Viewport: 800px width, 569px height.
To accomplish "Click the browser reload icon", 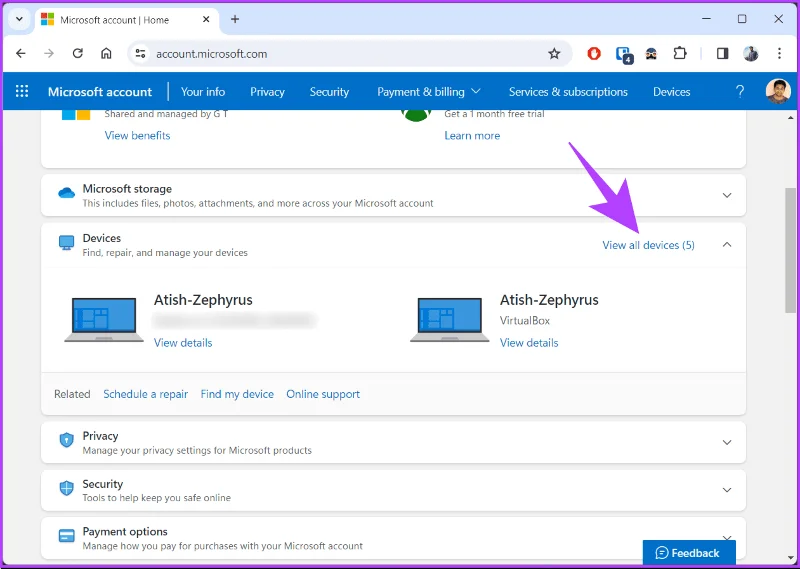I will 78,54.
